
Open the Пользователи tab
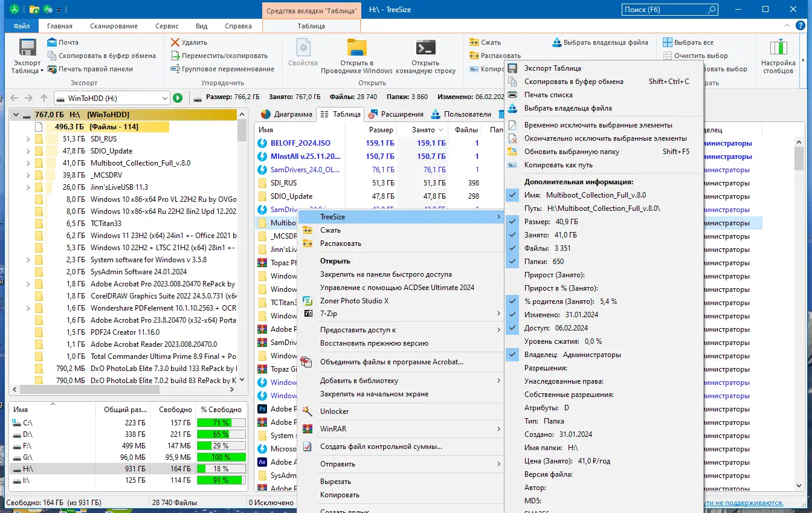tap(460, 114)
